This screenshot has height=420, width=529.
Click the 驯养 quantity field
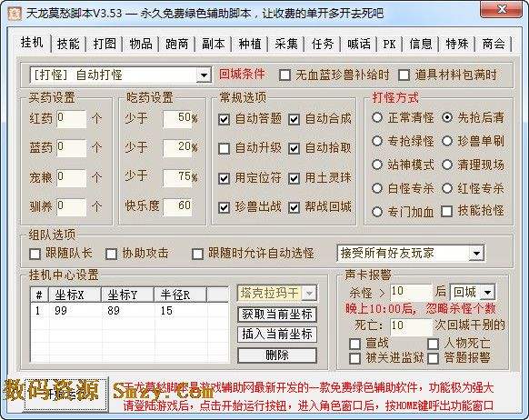[x=72, y=206]
